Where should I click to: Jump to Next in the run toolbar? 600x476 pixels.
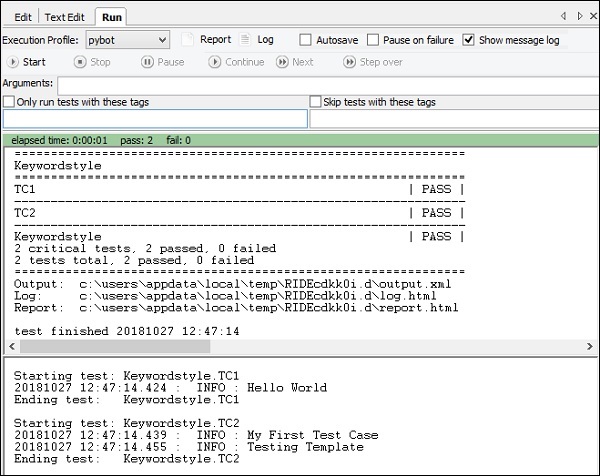pos(295,62)
